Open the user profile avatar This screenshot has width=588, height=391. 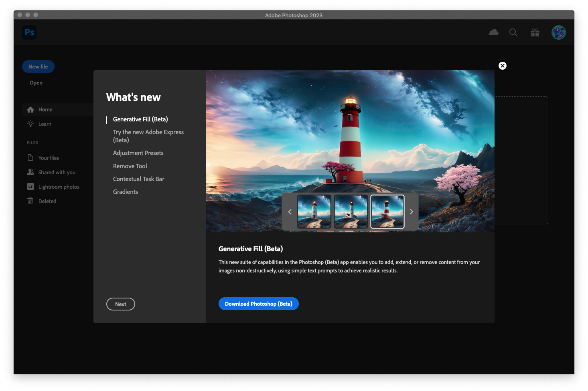(558, 32)
